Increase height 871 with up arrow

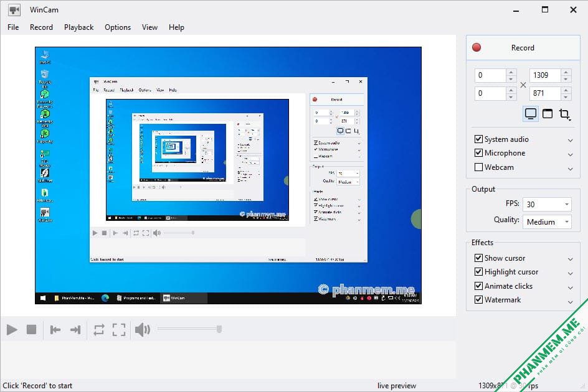coord(566,90)
